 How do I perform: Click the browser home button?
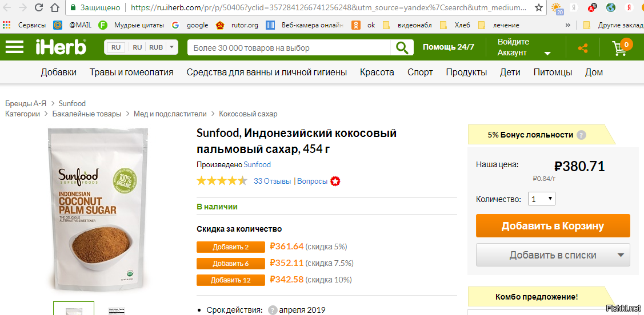click(x=54, y=8)
